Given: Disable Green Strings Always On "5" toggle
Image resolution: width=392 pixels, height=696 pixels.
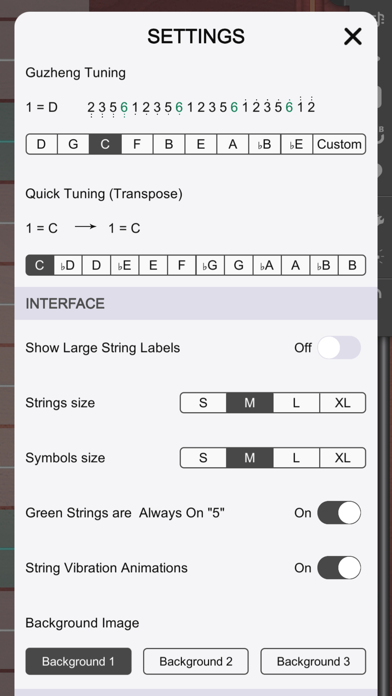Looking at the screenshot, I should [x=339, y=513].
